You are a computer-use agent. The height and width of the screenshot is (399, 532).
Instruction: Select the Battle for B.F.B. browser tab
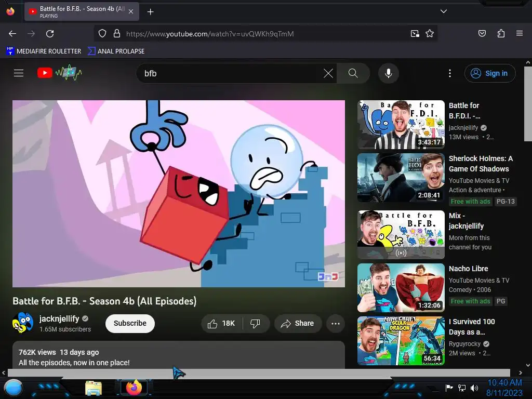pyautogui.click(x=82, y=11)
